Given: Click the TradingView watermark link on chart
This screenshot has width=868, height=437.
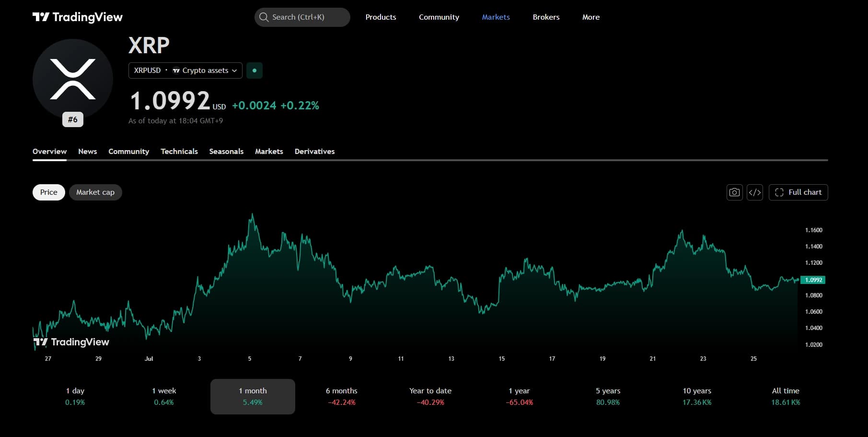Looking at the screenshot, I should click(x=71, y=342).
